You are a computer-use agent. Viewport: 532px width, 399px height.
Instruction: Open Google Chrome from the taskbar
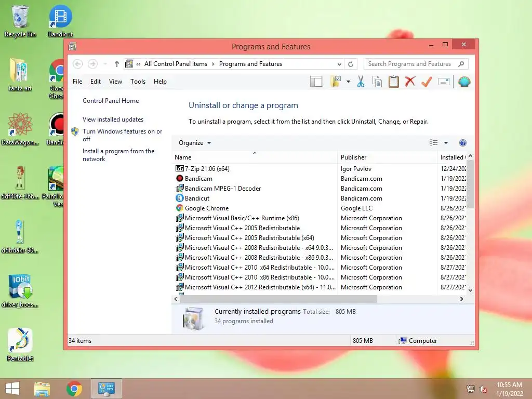coord(74,389)
